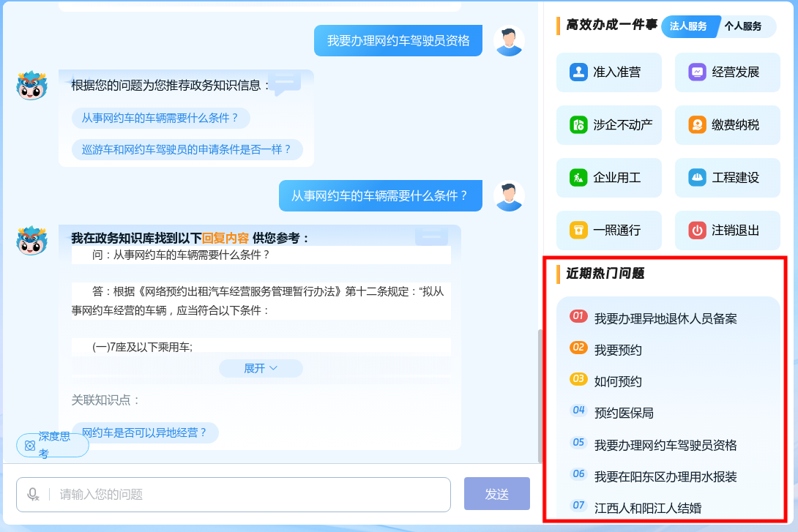
Task: Click the 缴费纳税 service icon
Action: pos(727,124)
